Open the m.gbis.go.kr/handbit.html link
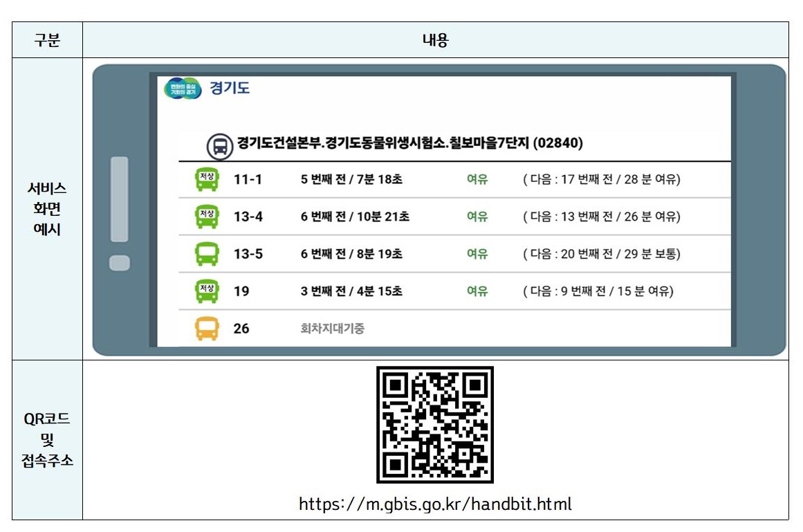803x532 pixels. (435, 504)
